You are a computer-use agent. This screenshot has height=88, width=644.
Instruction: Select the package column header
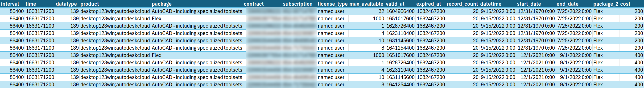point(162,4)
